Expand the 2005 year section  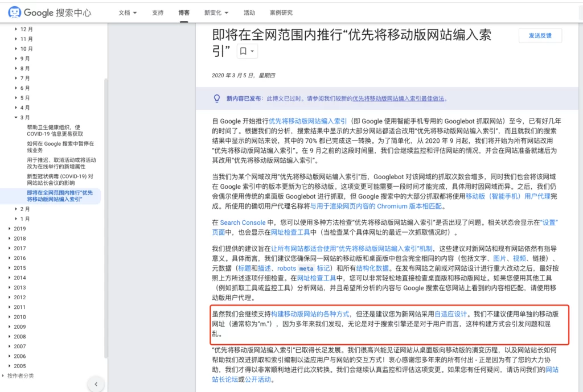pos(17,366)
